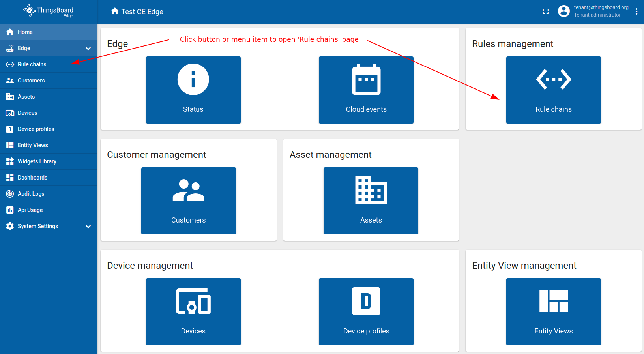Click the Widgets Library icon in sidebar
Viewport: 644px width, 354px height.
click(x=10, y=161)
